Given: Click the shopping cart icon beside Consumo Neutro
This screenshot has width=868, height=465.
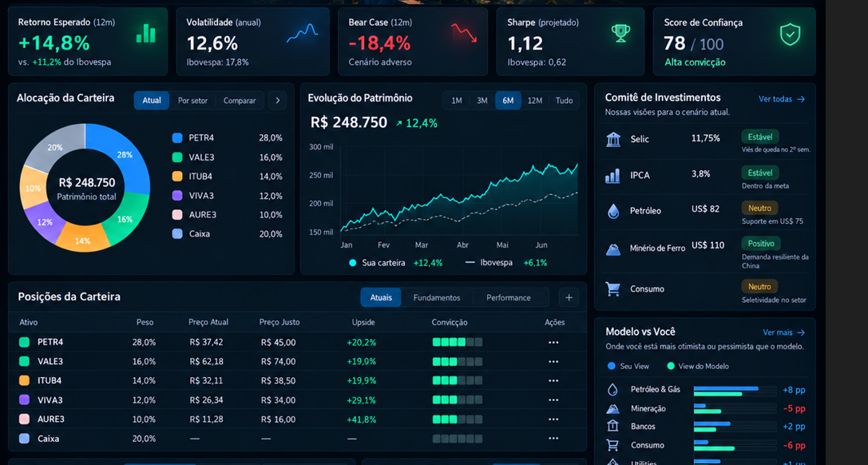Looking at the screenshot, I should point(612,288).
